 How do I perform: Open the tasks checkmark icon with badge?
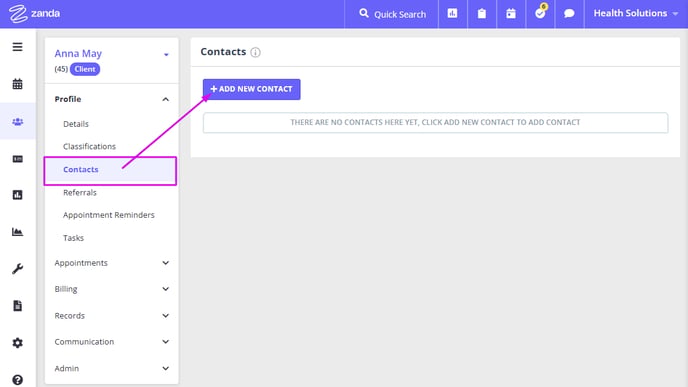point(540,13)
